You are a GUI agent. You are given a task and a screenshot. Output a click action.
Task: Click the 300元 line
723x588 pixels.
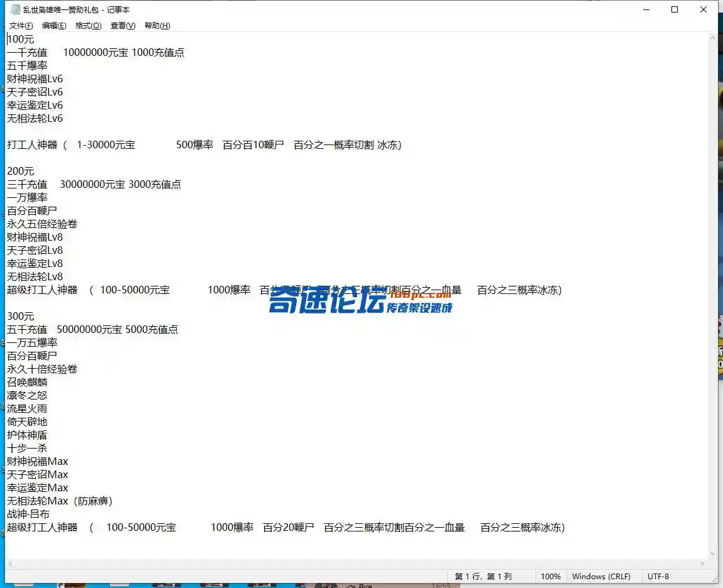(x=20, y=316)
